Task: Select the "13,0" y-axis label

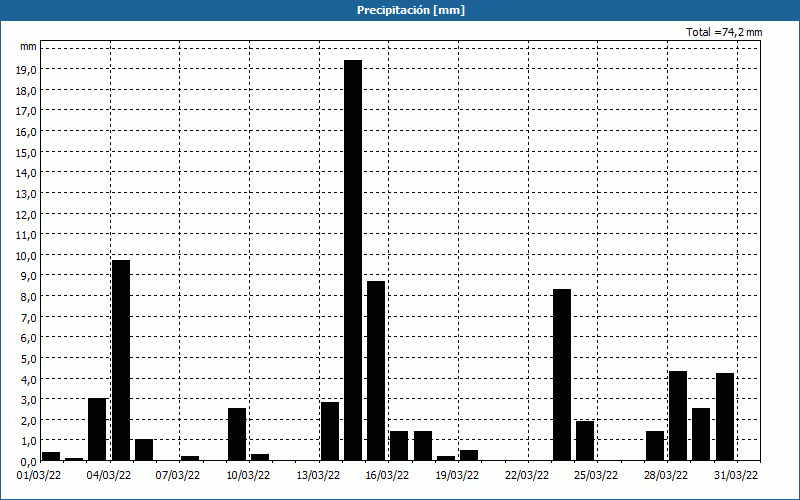Action: (x=26, y=193)
